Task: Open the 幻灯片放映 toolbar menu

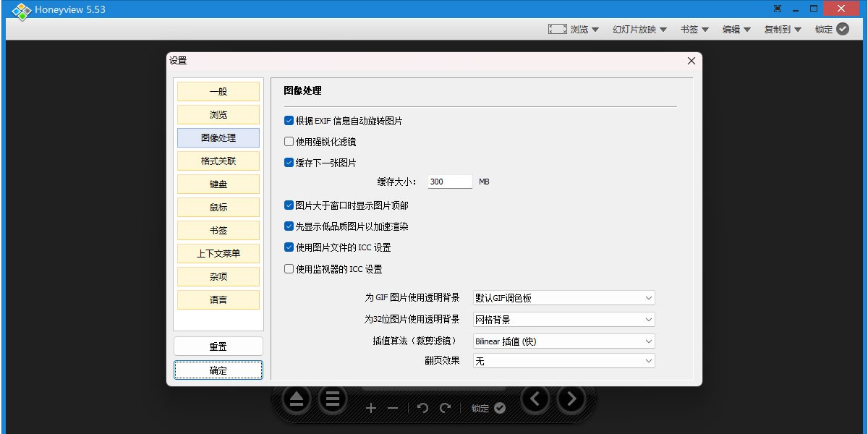Action: coord(639,30)
